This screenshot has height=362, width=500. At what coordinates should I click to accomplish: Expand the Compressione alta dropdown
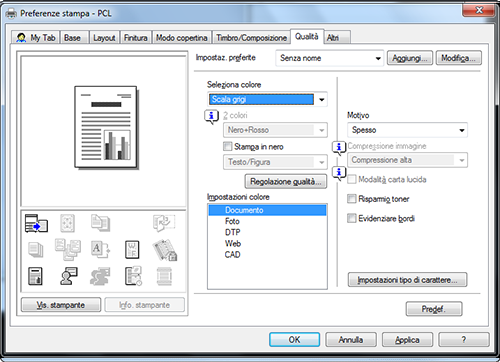(407, 160)
